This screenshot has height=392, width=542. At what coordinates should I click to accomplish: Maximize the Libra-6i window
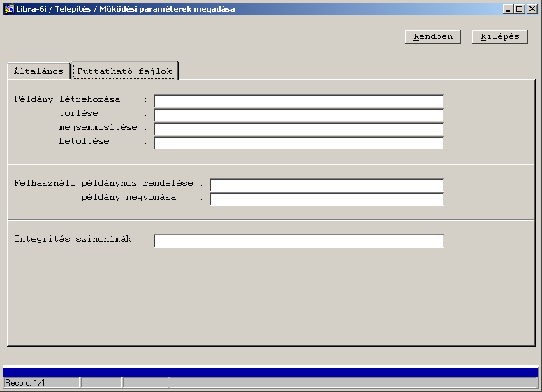point(519,9)
